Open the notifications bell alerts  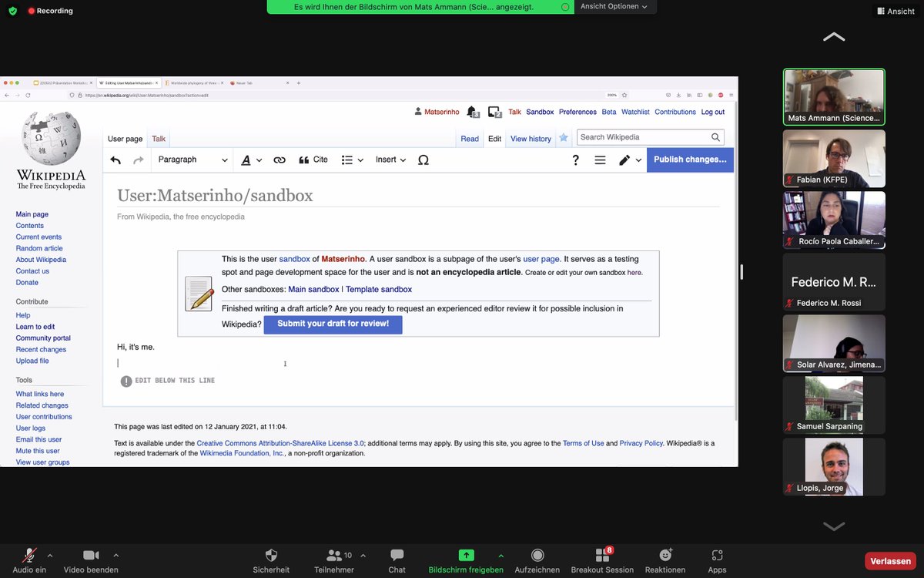click(472, 112)
